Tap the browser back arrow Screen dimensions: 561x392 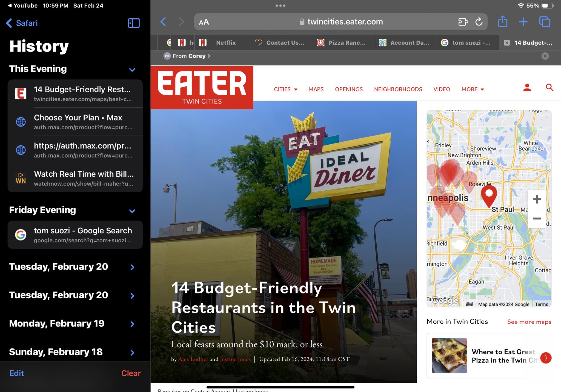tap(163, 22)
